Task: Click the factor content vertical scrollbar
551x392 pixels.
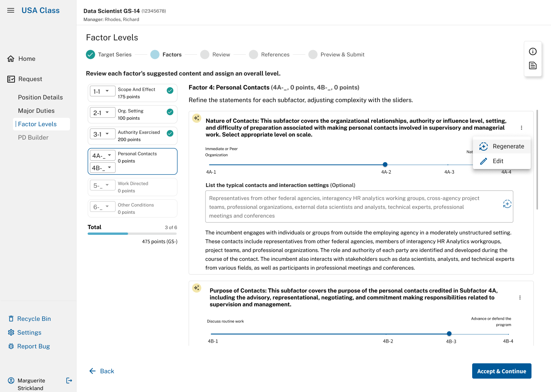Action: tap(537, 160)
